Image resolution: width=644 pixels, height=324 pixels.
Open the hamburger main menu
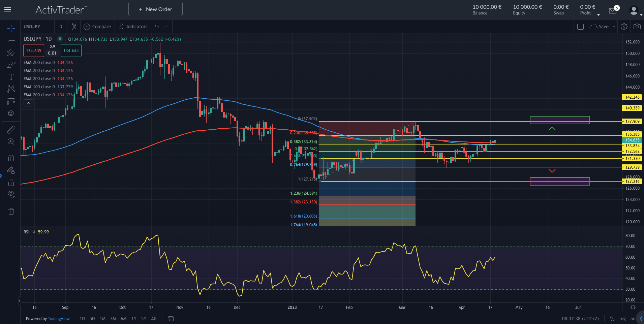point(7,9)
